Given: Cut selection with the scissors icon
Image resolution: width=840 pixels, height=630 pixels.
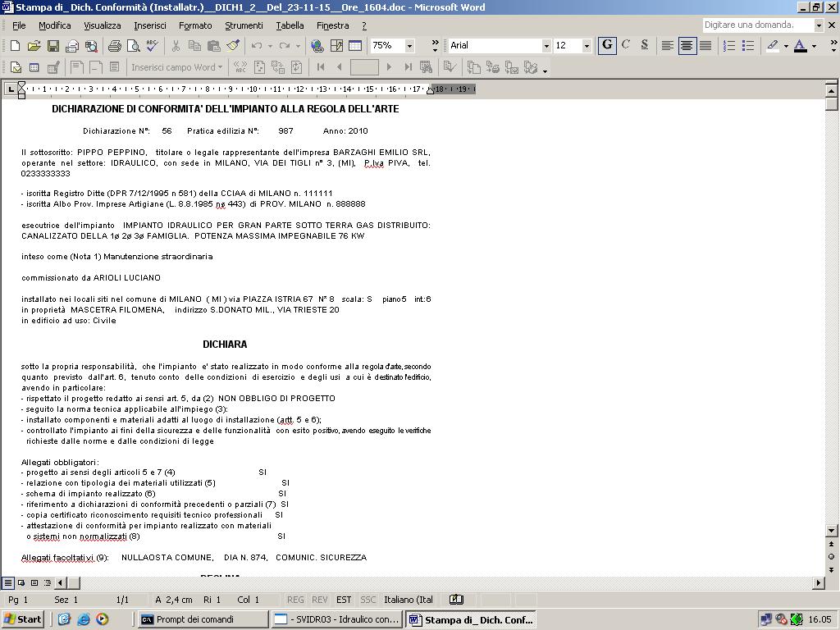Looking at the screenshot, I should (x=176, y=46).
